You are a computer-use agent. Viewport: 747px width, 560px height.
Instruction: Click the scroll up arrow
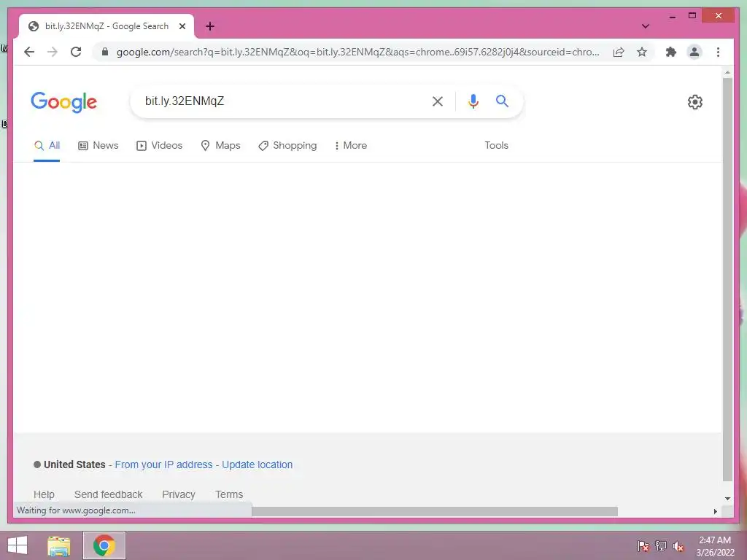point(727,72)
